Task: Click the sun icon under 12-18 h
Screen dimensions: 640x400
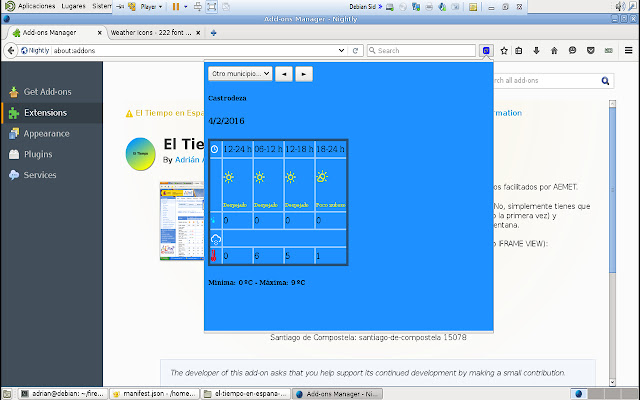Action: 291,177
